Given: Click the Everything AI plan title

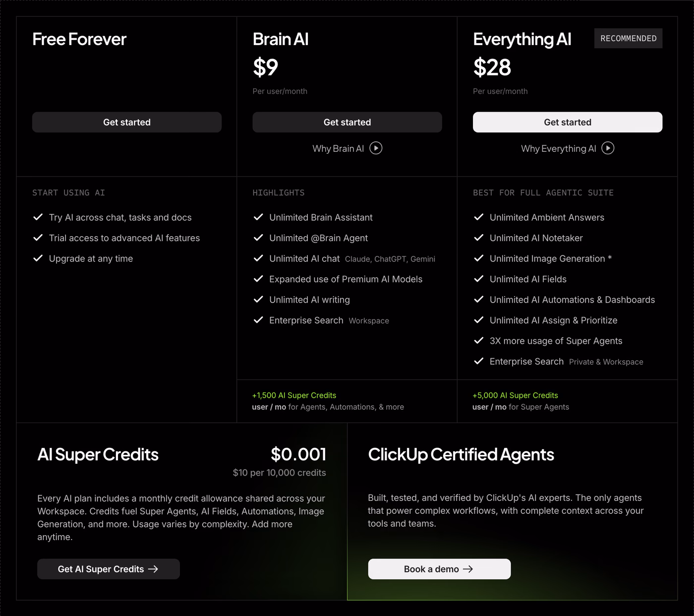Looking at the screenshot, I should (522, 39).
